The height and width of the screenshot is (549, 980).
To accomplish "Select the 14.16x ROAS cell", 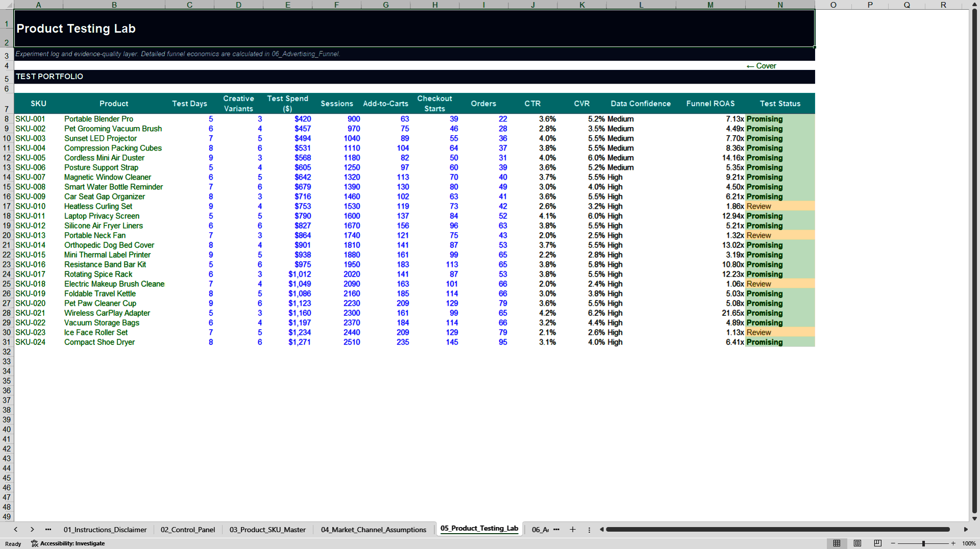I will (710, 158).
